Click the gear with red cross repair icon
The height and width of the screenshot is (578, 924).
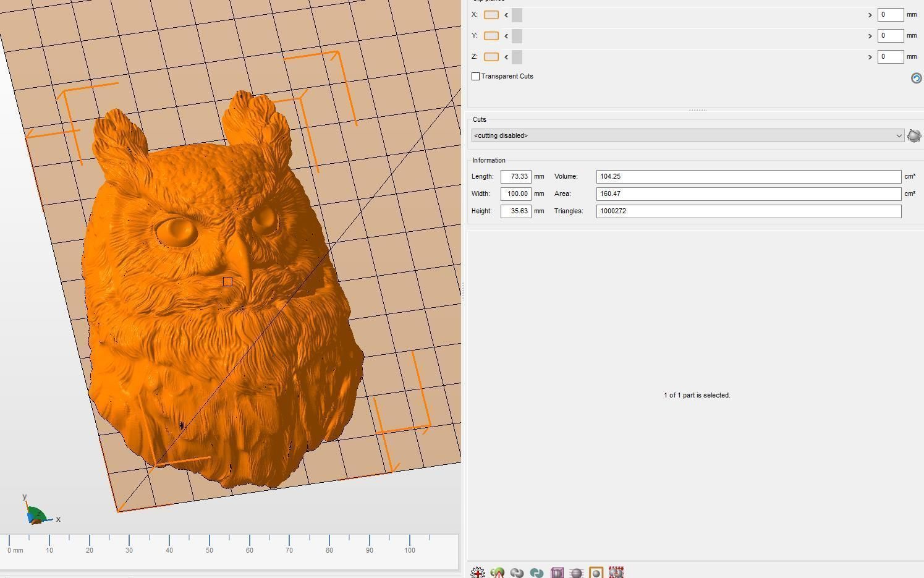tap(478, 572)
